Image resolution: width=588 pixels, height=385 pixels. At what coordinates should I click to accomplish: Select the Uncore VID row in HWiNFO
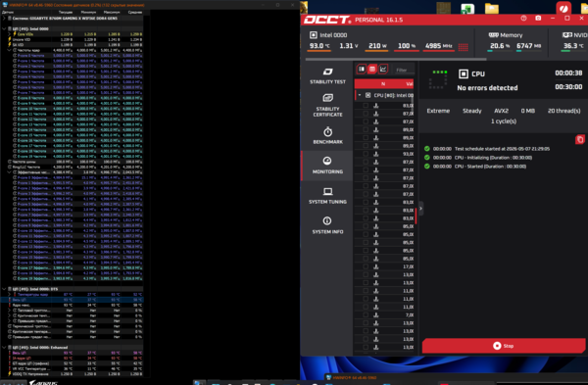(x=75, y=39)
